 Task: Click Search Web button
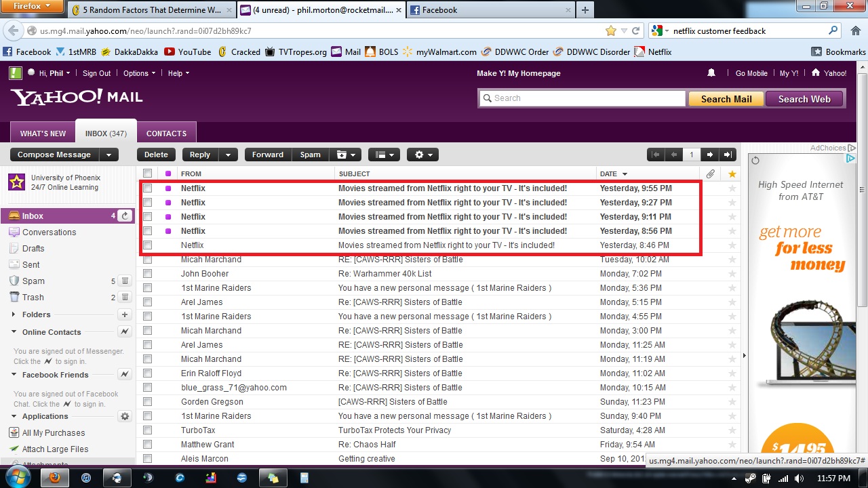click(804, 99)
